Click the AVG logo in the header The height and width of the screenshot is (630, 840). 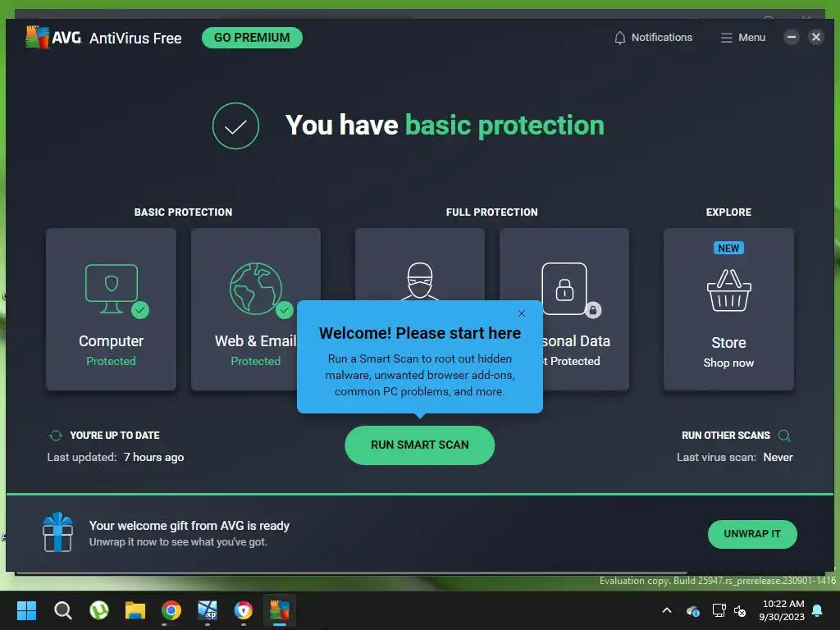pos(53,38)
